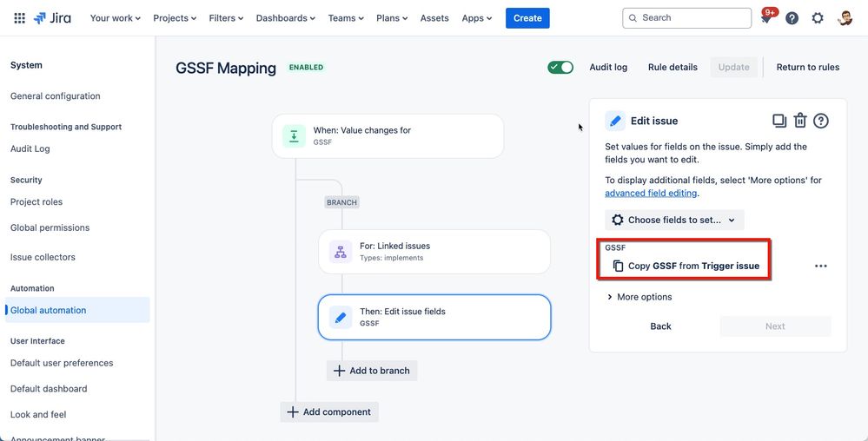Click the pencil icon beside Edit issue heading

[x=615, y=121]
